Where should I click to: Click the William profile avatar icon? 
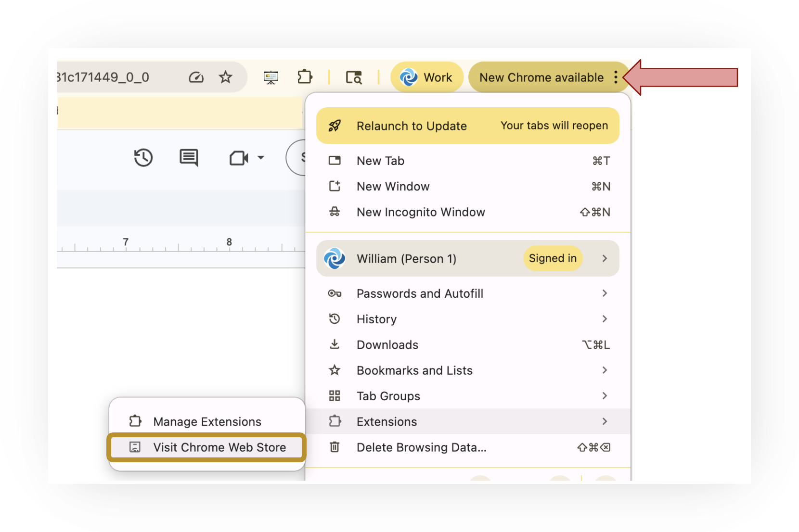335,258
